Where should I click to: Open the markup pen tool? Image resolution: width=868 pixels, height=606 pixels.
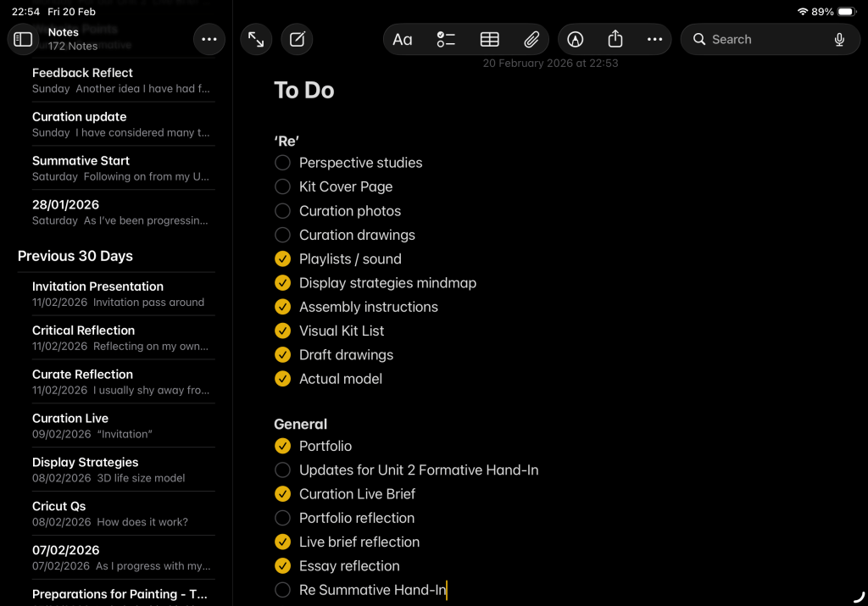pyautogui.click(x=576, y=39)
